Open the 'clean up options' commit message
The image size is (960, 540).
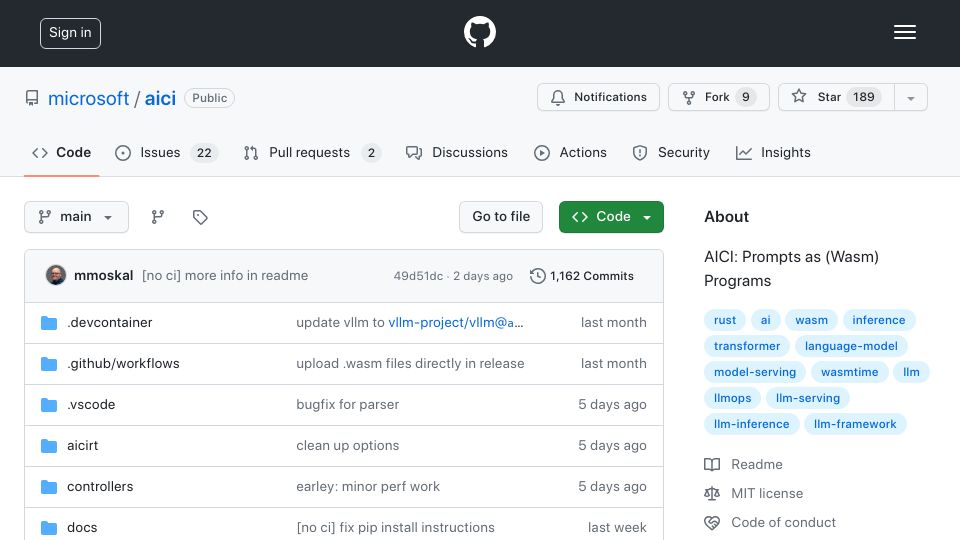[348, 446]
